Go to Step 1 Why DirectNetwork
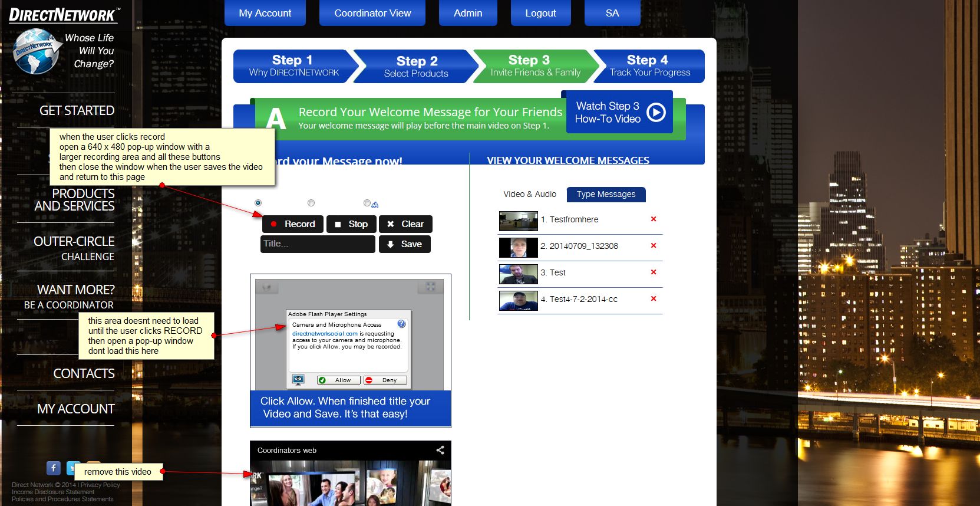980x506 pixels. click(293, 66)
